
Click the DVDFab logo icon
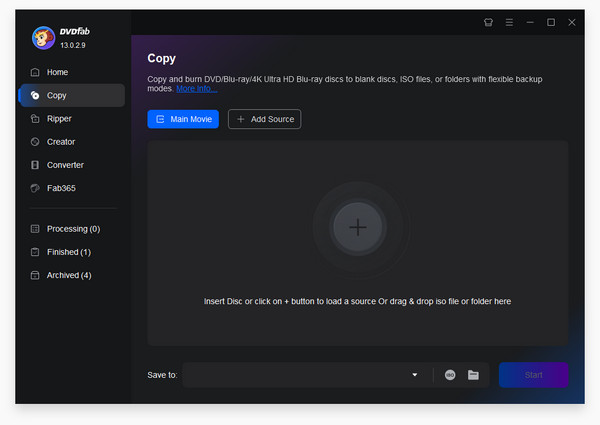click(44, 38)
